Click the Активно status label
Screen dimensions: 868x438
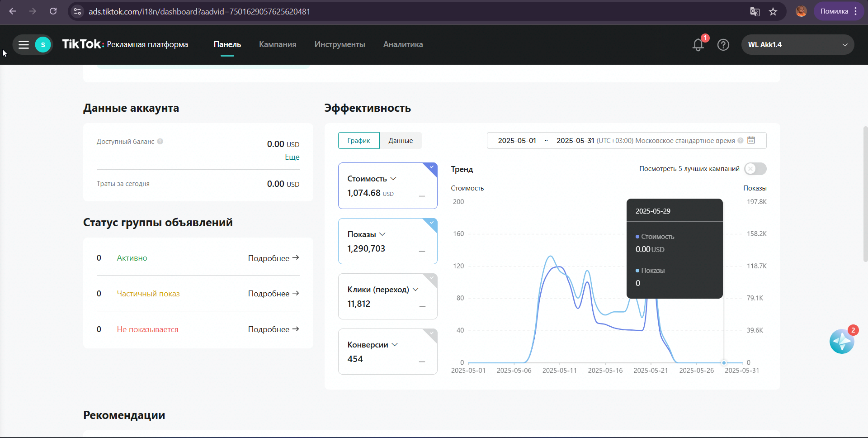[132, 258]
